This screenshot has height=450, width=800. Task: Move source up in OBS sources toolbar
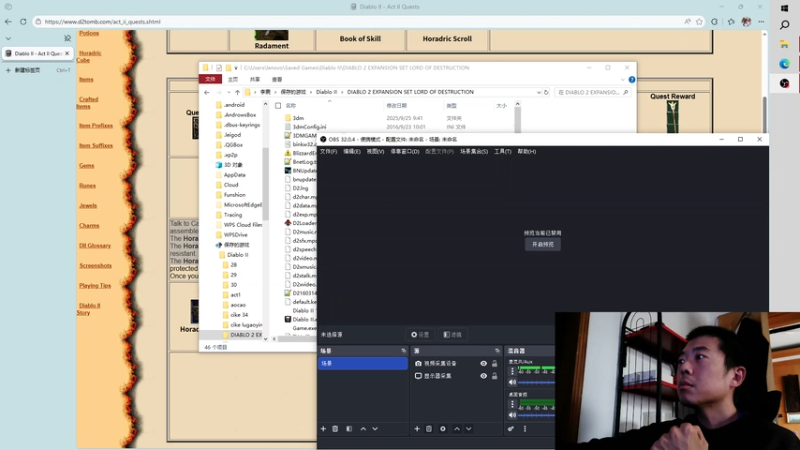(457, 429)
